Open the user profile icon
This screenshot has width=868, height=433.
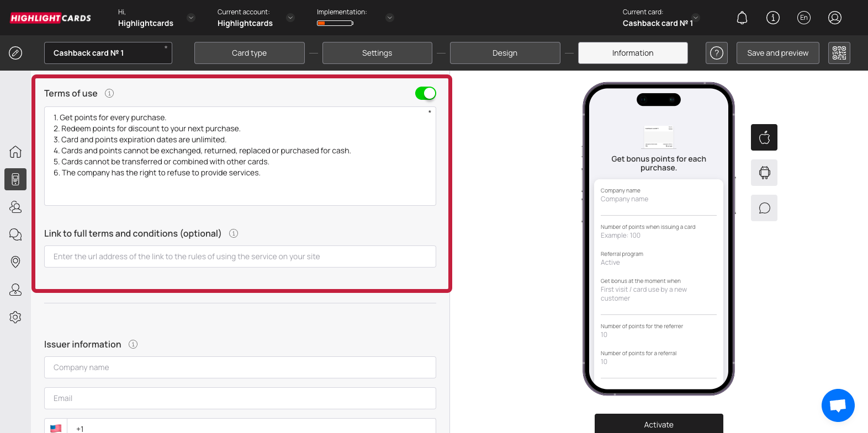(x=834, y=18)
